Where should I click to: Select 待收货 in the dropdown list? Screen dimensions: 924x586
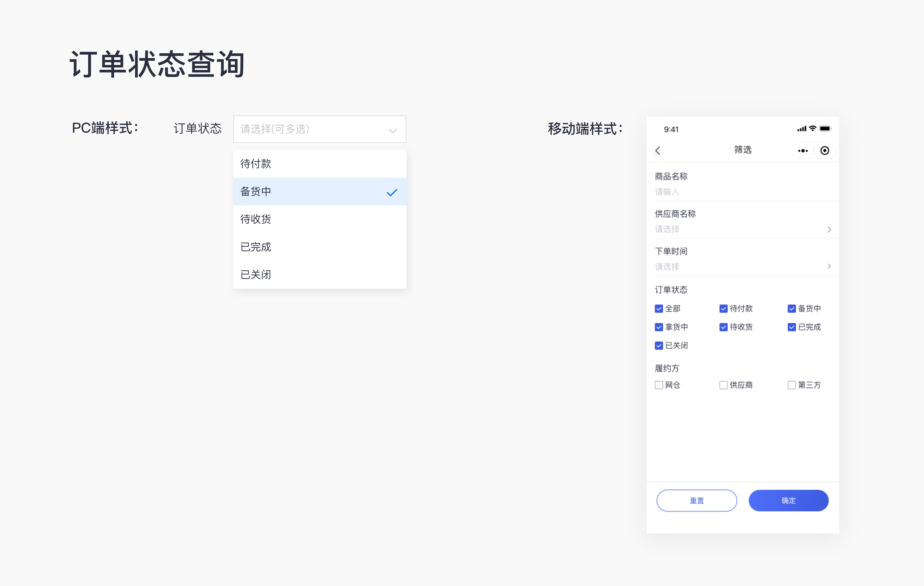(320, 219)
